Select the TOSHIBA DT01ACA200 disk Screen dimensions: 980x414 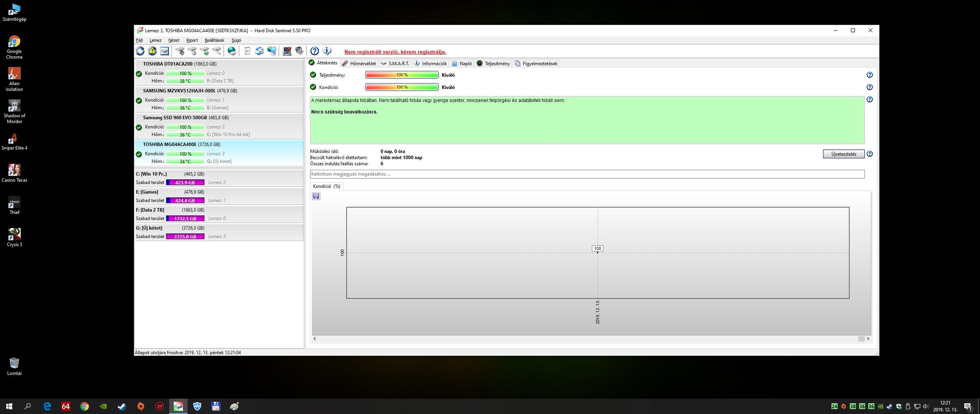pyautogui.click(x=219, y=73)
